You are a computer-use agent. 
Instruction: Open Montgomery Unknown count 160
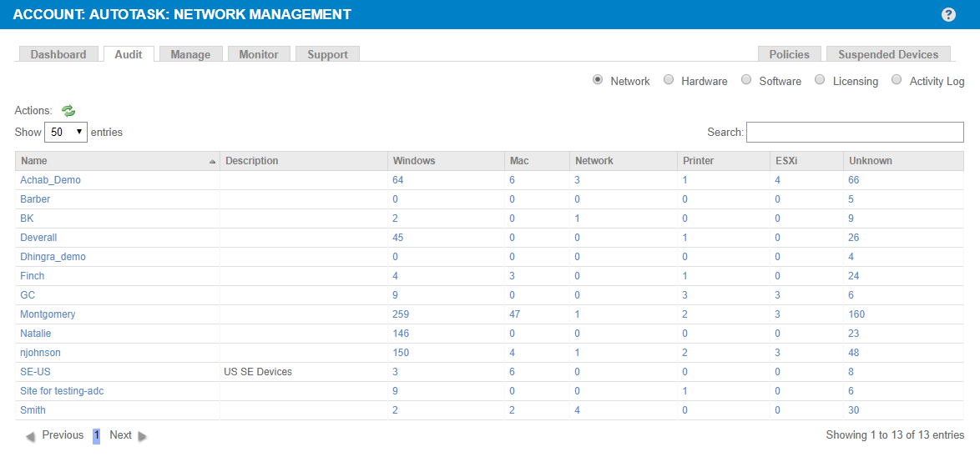857,314
